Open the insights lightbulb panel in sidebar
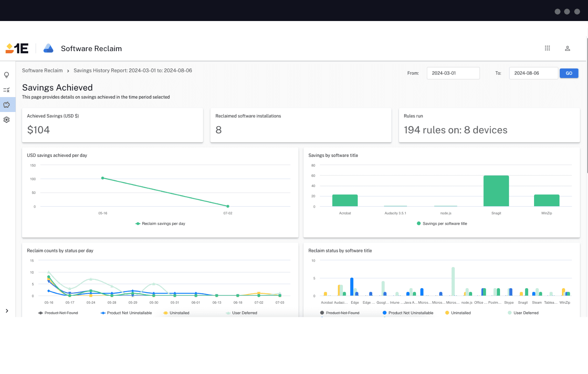 tap(7, 74)
